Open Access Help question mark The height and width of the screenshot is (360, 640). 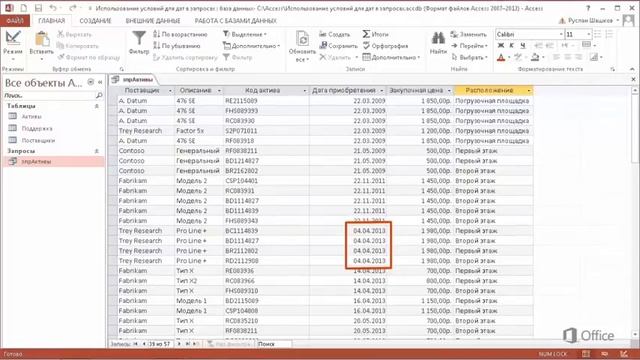[588, 8]
